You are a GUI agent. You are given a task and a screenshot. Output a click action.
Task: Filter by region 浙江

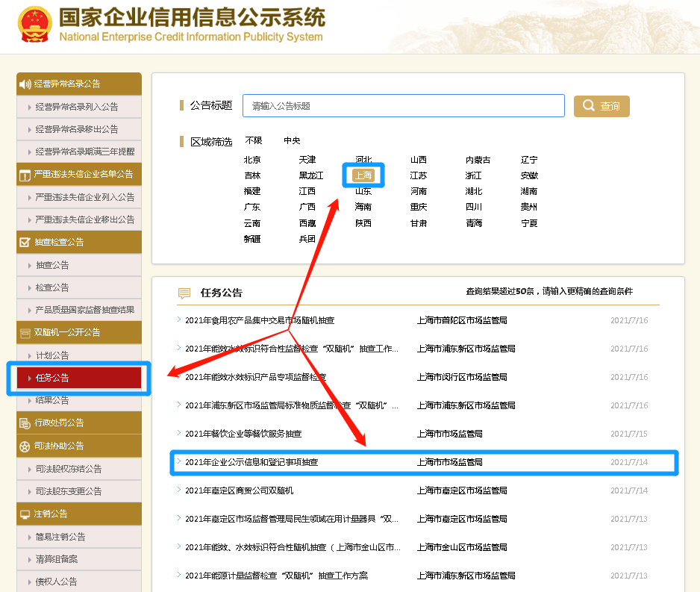(473, 175)
